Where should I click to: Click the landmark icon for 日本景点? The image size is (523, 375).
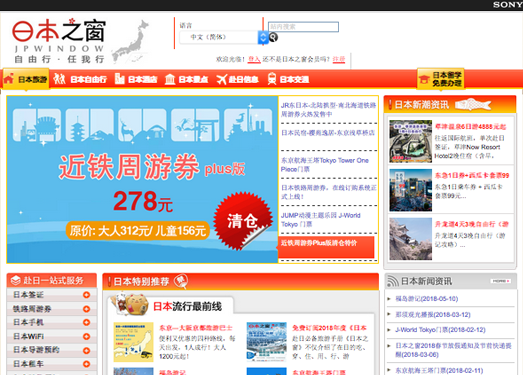click(x=170, y=79)
